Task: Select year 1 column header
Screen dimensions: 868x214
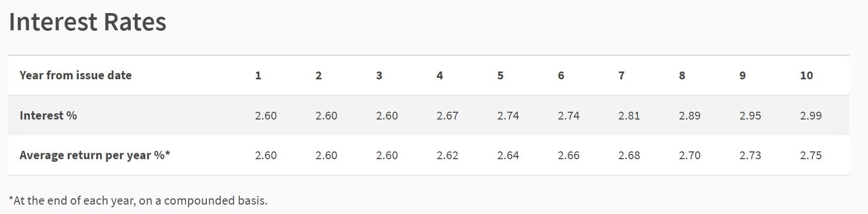Action: [258, 75]
